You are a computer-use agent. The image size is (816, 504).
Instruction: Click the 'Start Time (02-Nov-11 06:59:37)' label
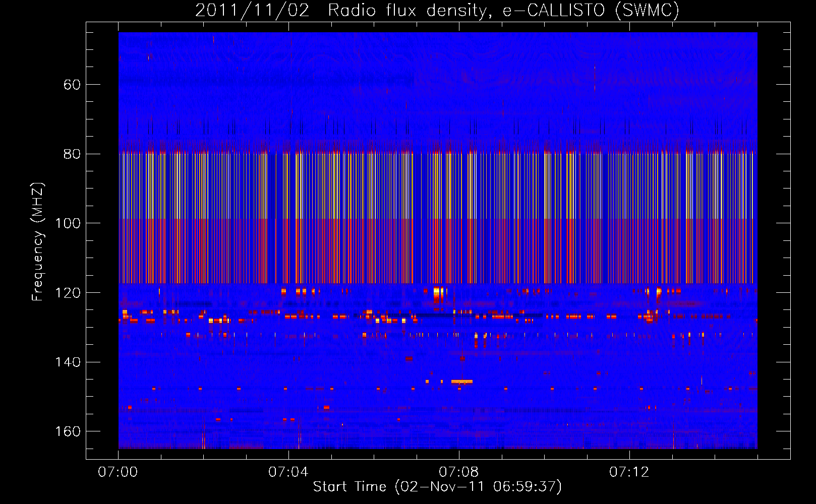[x=437, y=487]
